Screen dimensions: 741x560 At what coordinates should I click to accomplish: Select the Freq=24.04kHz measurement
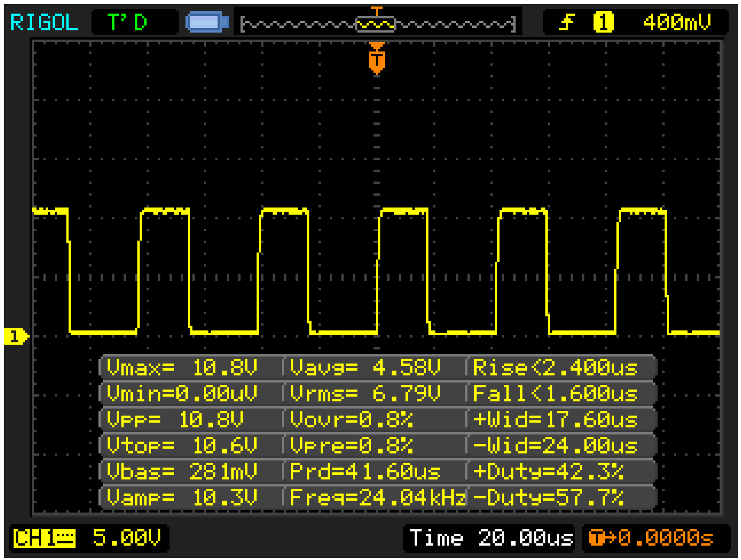(377, 498)
